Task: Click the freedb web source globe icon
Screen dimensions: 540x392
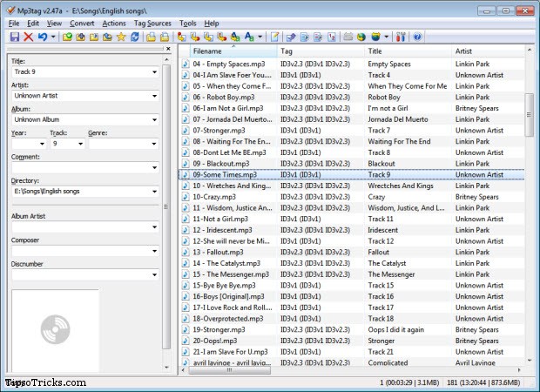Action: tap(361, 37)
